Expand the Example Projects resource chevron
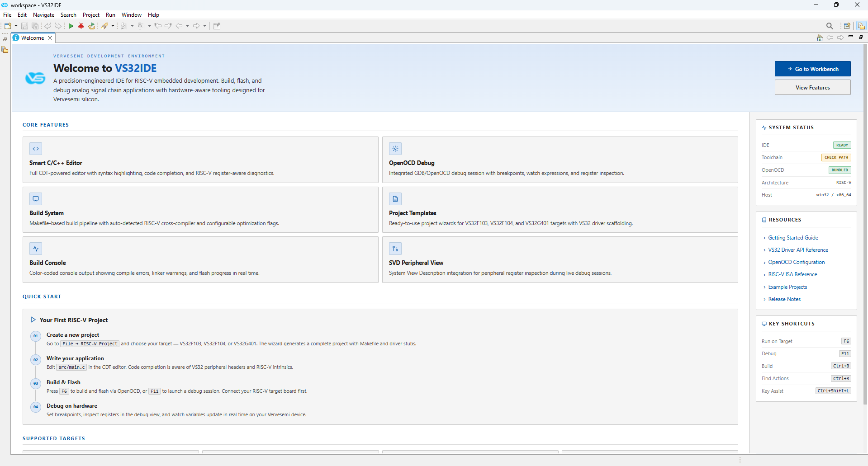The width and height of the screenshot is (868, 466). 764,287
